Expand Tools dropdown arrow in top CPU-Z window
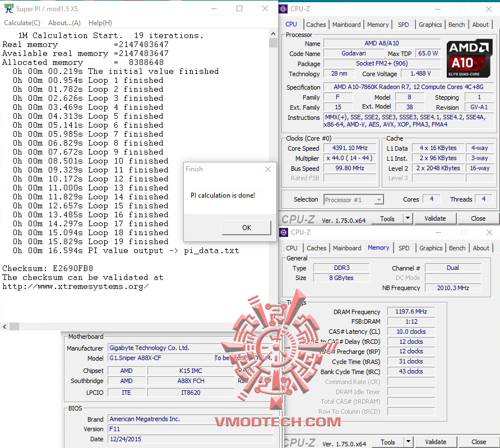The image size is (500, 448). point(408,218)
